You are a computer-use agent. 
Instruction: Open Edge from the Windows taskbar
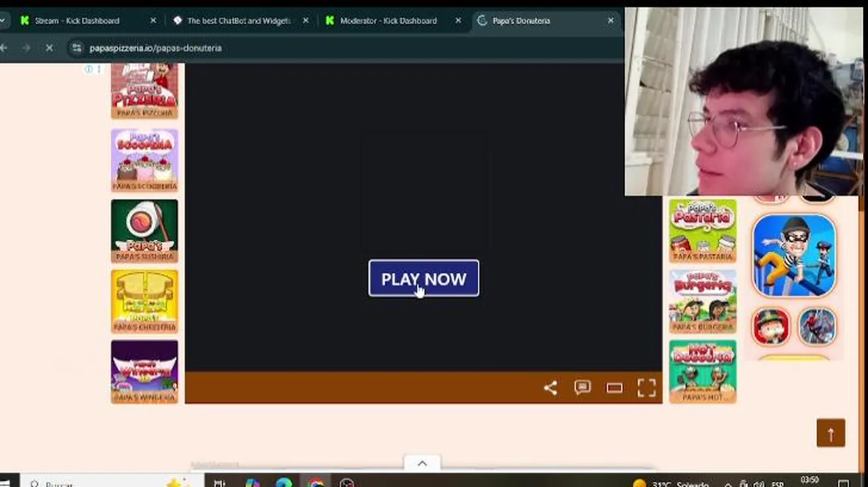point(284,482)
